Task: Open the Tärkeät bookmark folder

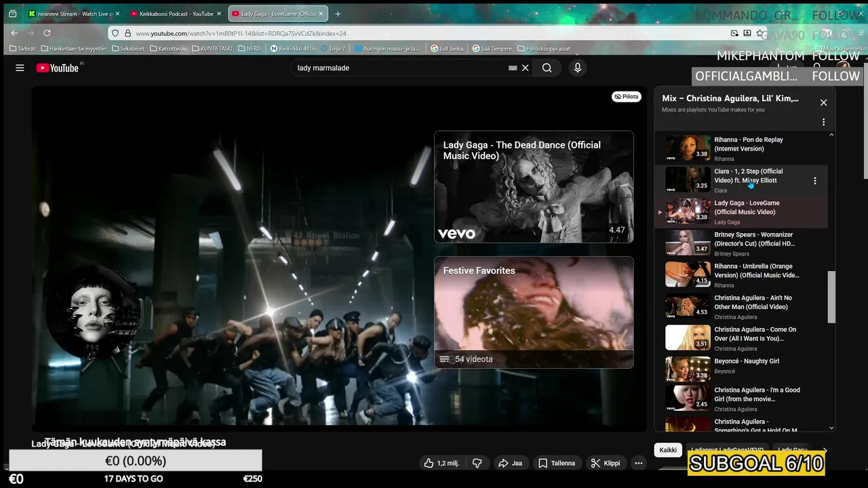Action: tap(22, 49)
